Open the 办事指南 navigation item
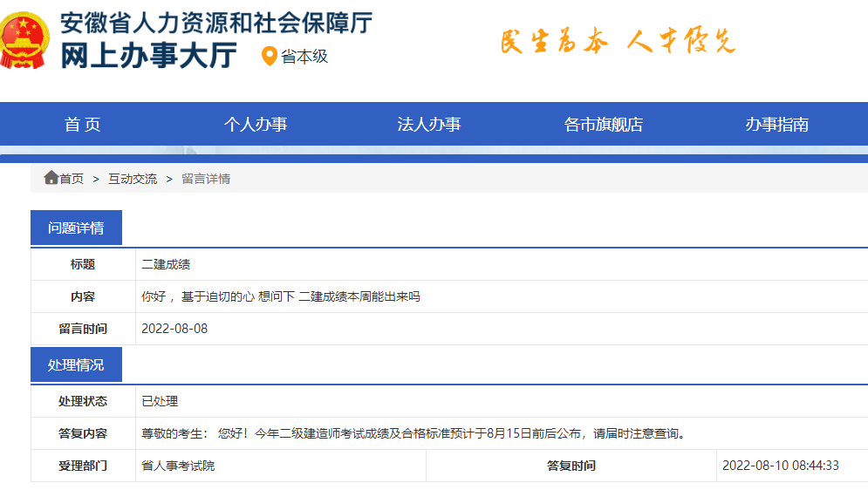The height and width of the screenshot is (490, 868). pos(776,125)
